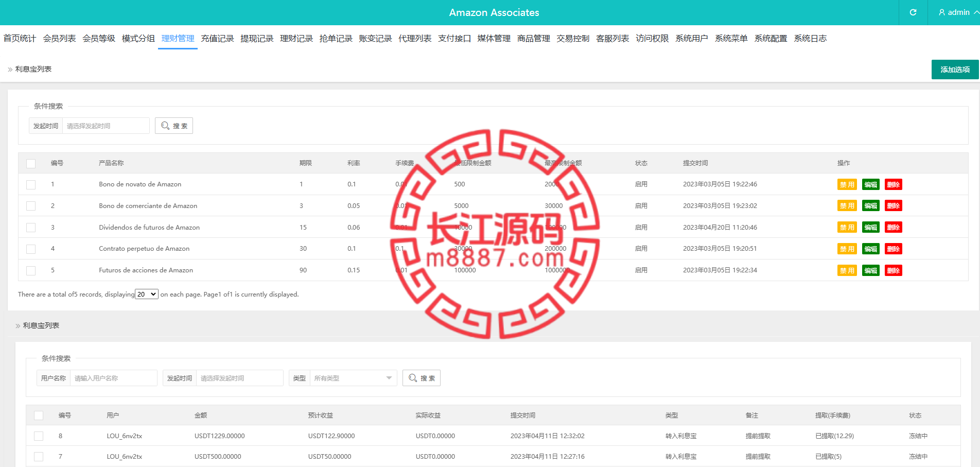Open 媒体管理 menu
980x467 pixels.
[x=494, y=39]
